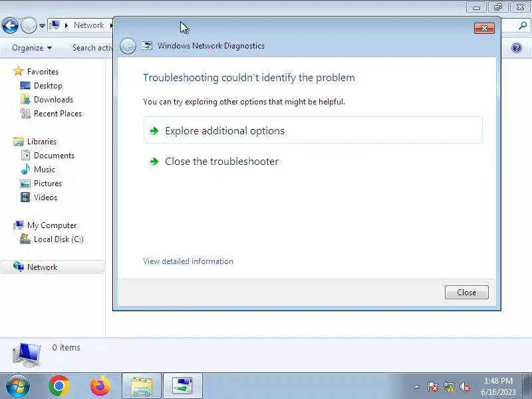Click the Explorer search magnifier icon
The width and height of the screenshot is (532, 399).
coord(523,25)
